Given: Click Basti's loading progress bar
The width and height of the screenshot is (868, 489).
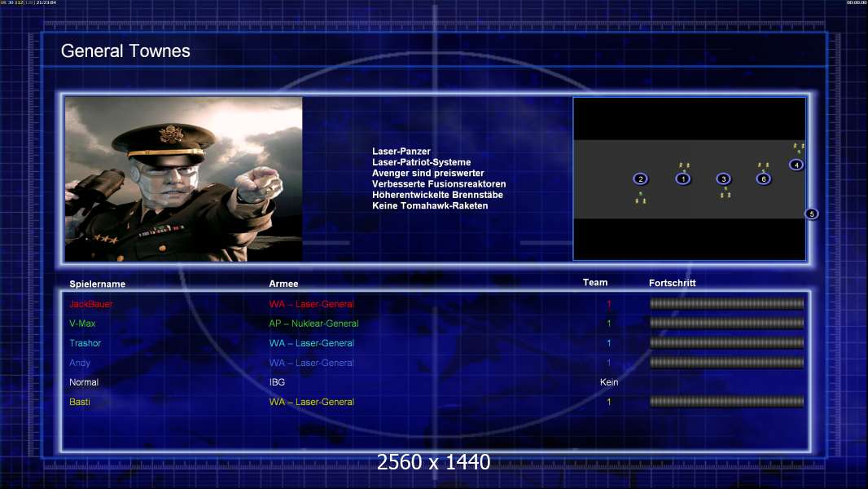Looking at the screenshot, I should coord(726,402).
